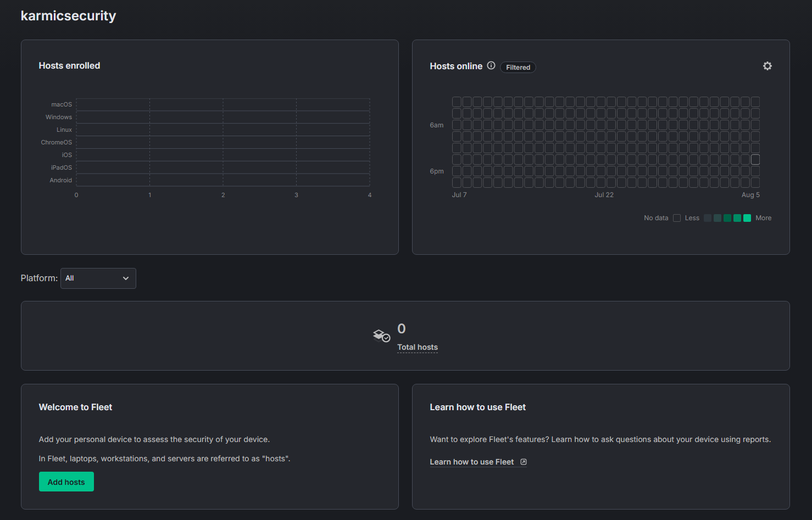Click the info icon beside Hosts online
The width and height of the screenshot is (812, 520).
491,65
